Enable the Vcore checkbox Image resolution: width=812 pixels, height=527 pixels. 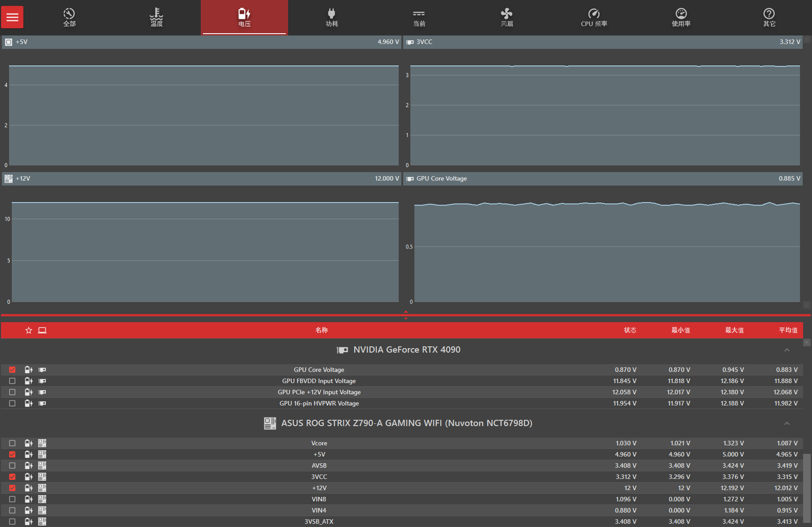12,443
